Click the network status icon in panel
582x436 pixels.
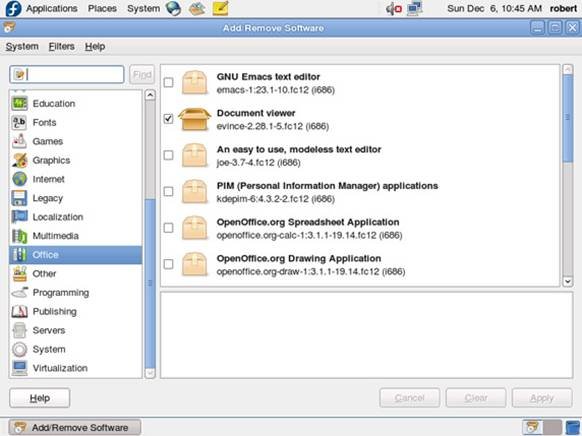pos(414,9)
